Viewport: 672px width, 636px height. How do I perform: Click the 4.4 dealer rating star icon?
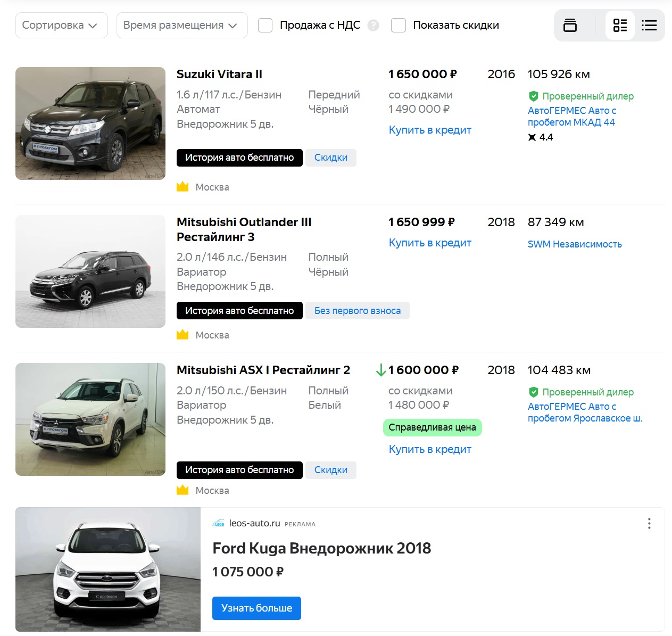pos(532,137)
